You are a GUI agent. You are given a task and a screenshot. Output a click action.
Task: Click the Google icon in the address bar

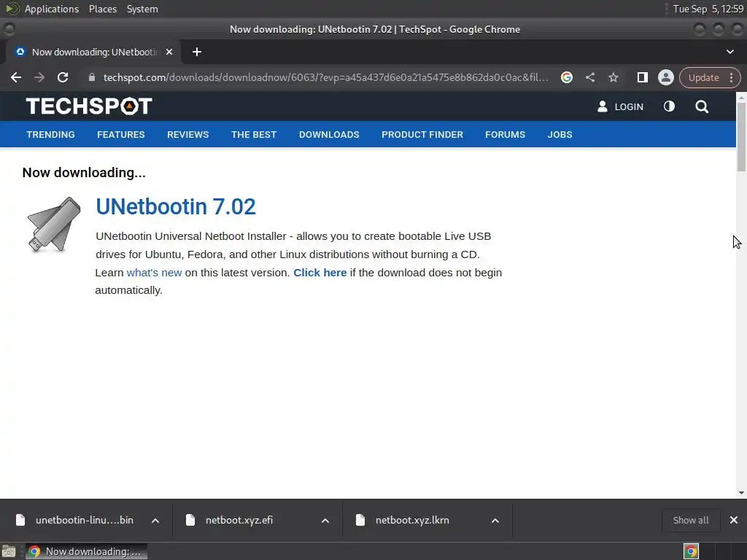coord(566,77)
